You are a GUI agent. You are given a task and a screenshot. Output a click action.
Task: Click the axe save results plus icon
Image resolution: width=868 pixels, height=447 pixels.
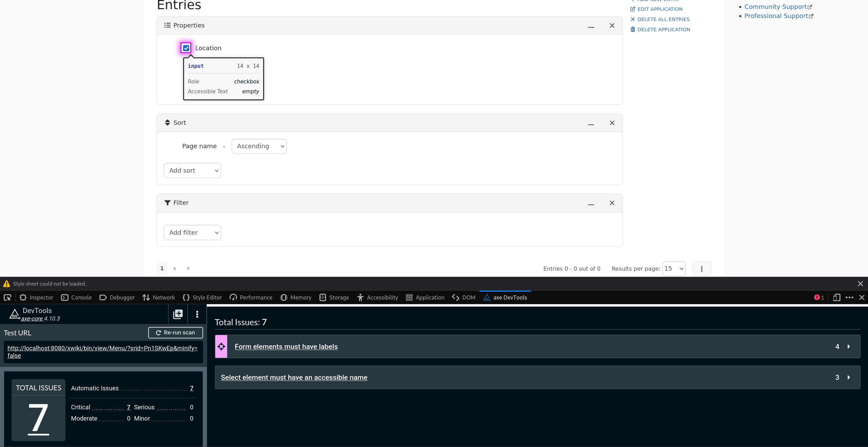click(178, 314)
